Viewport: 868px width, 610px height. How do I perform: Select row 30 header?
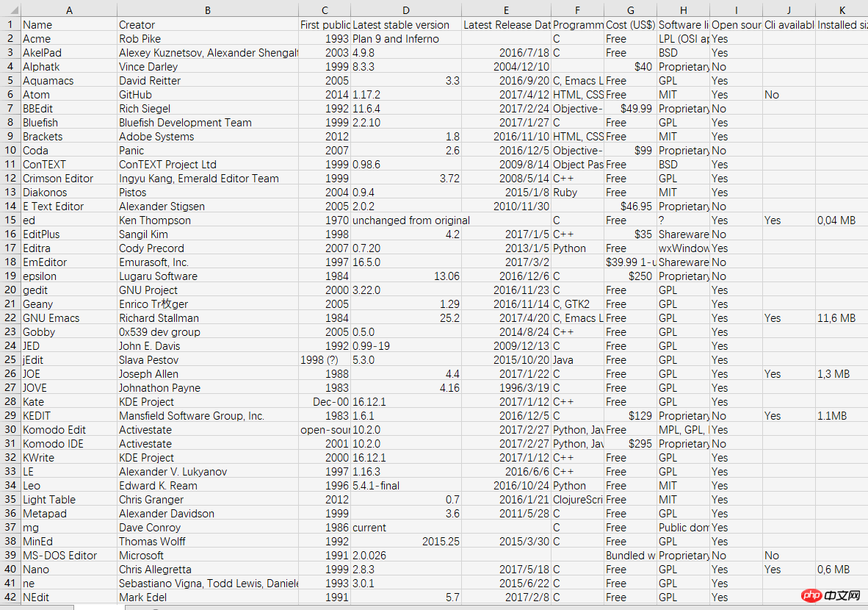coord(10,429)
